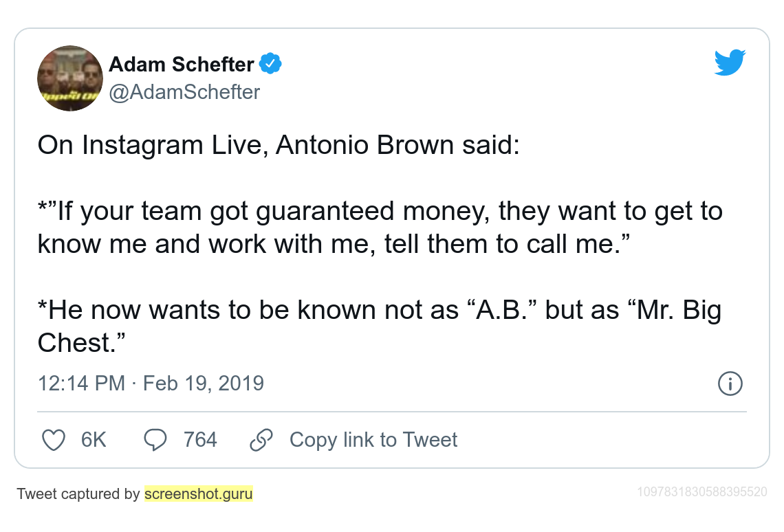Like the tweet with heart icon

click(54, 440)
